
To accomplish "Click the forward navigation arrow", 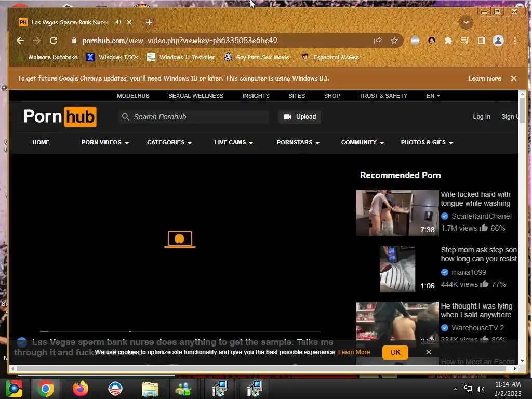I will coord(37,41).
